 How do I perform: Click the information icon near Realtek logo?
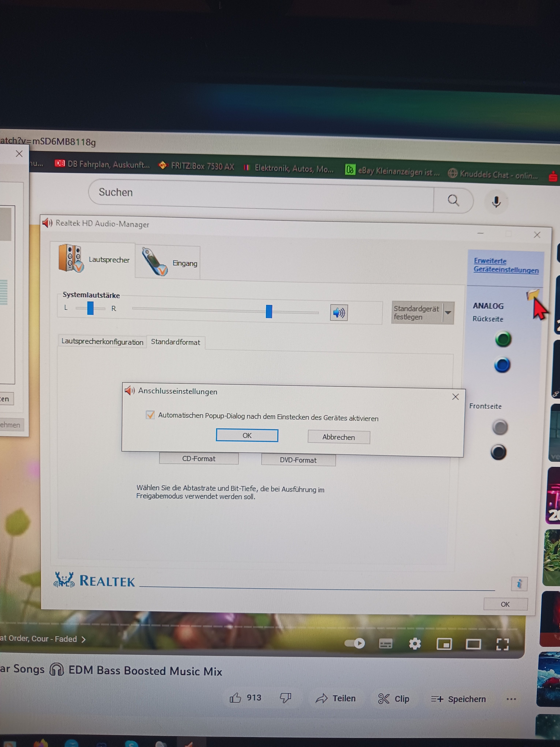coord(519,584)
